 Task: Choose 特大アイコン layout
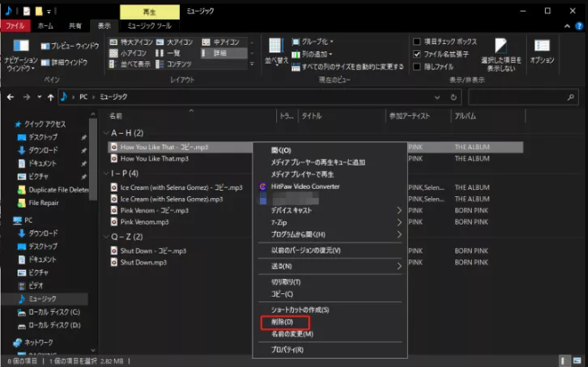(131, 42)
